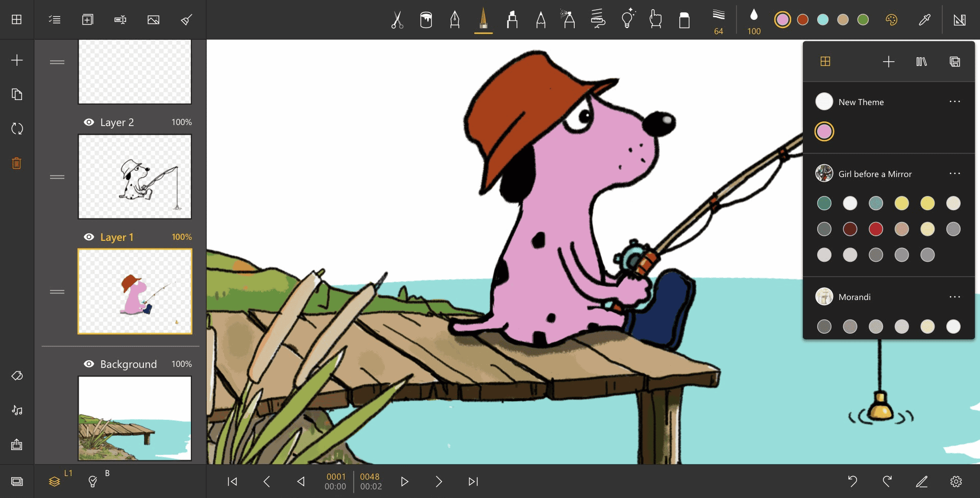The width and height of the screenshot is (980, 498).
Task: Open the grid menu at top-left corner
Action: (x=17, y=19)
